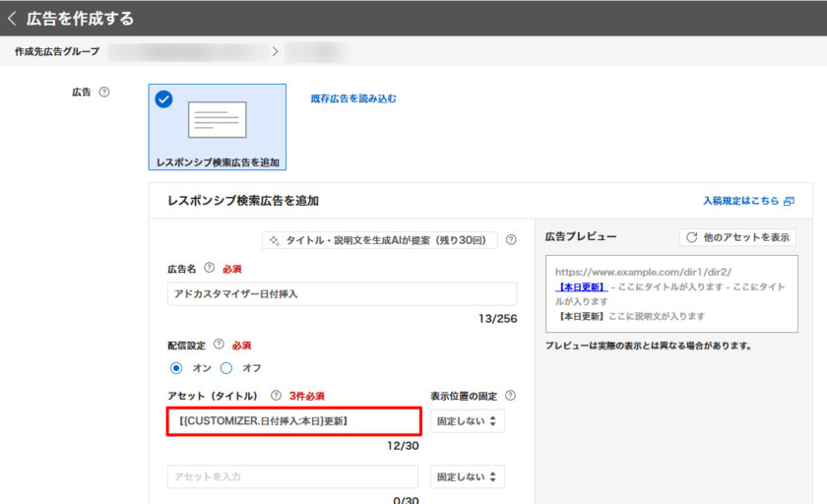This screenshot has width=827, height=504.
Task: Click 他のアセットを表示 refresh button
Action: [737, 237]
